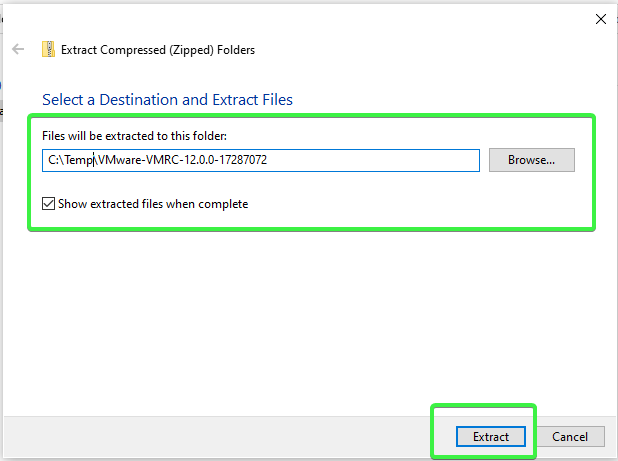Close the extraction wizard with X
The height and width of the screenshot is (461, 618).
(x=601, y=19)
